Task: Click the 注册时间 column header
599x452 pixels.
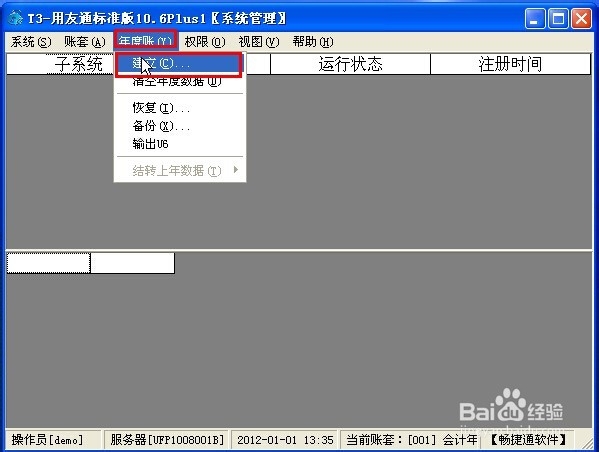Action: point(510,64)
